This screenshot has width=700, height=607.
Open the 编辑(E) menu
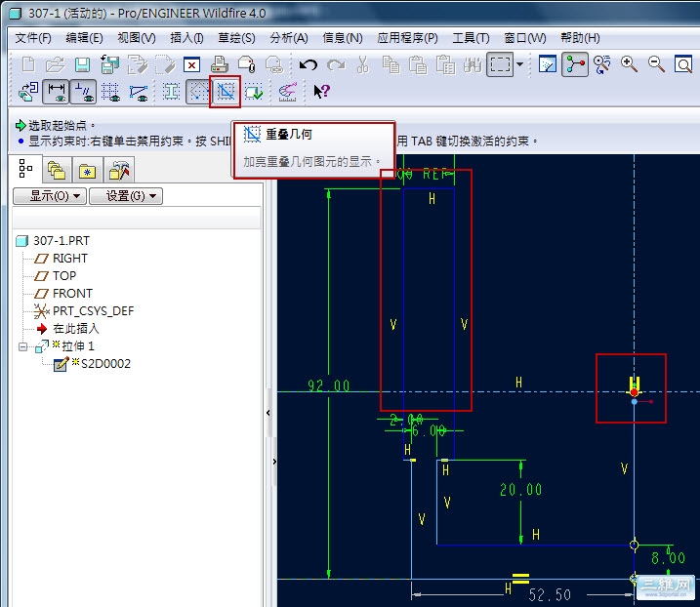(x=84, y=38)
